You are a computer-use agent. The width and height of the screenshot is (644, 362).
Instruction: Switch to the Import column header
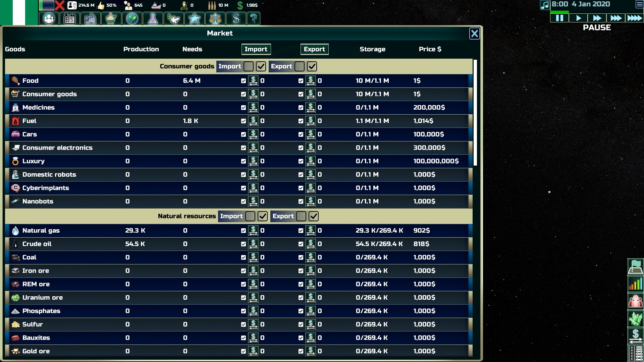(x=256, y=49)
